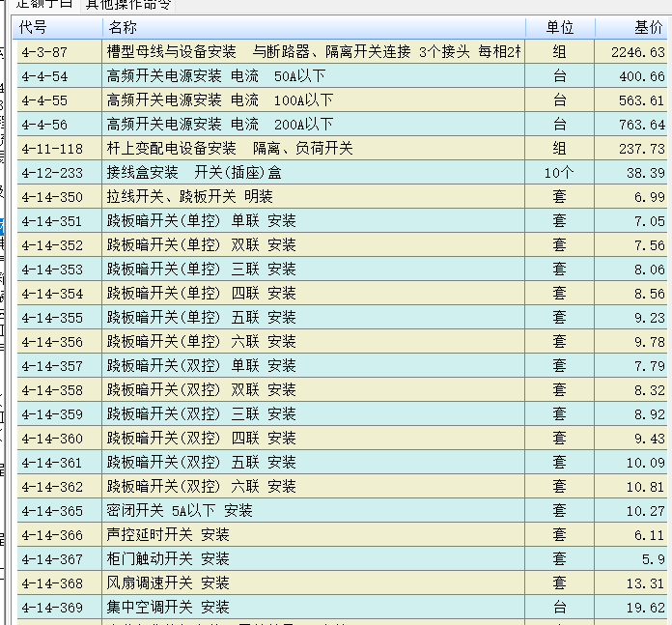The image size is (672, 625).
Task: Select code cell 4-14-369
Action: tap(60, 608)
